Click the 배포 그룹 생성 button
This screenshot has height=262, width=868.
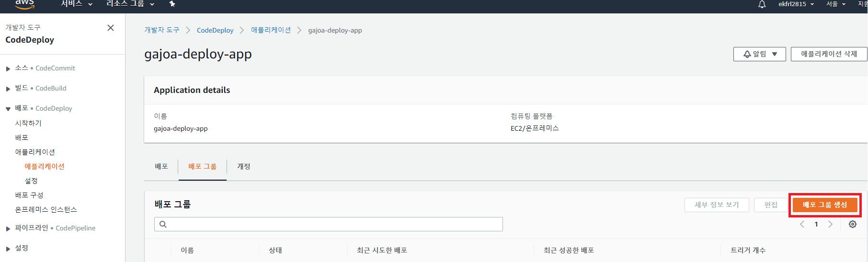[x=825, y=205]
